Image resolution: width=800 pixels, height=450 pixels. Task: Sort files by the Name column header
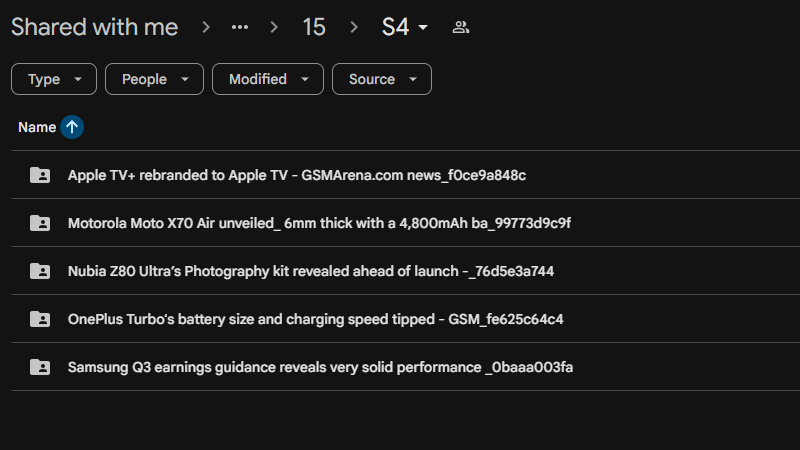[37, 127]
